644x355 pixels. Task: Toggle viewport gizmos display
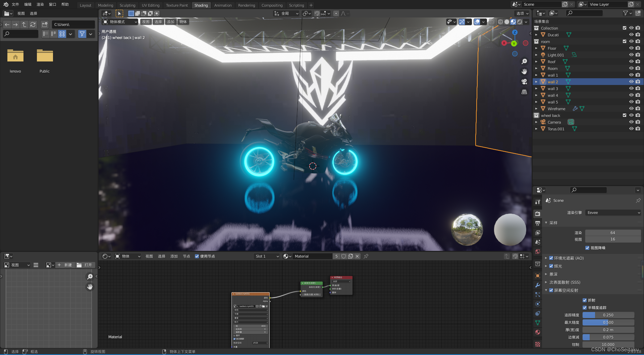[462, 22]
